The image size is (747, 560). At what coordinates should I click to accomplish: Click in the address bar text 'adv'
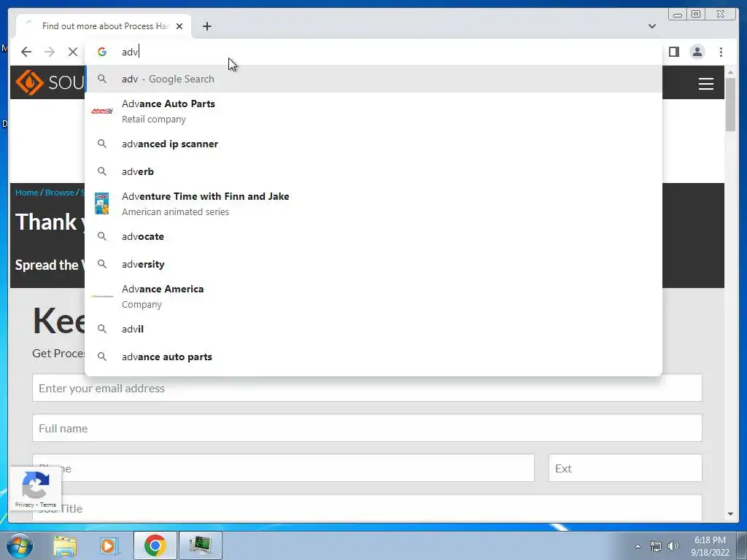tap(130, 52)
